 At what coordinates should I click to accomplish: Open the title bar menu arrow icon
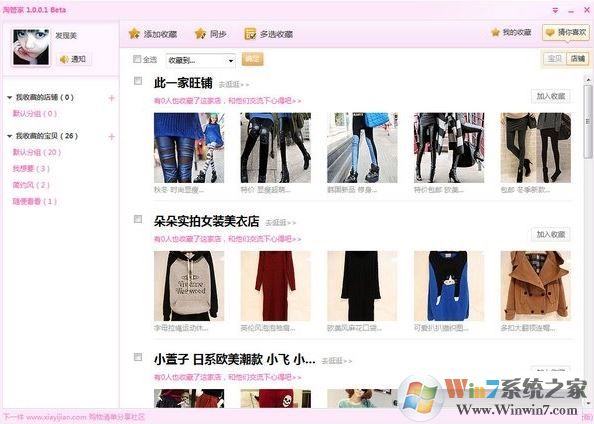click(x=555, y=10)
